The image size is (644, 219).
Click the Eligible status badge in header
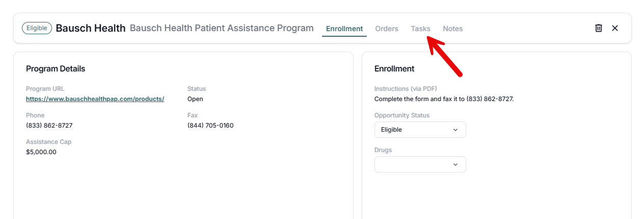tap(37, 28)
